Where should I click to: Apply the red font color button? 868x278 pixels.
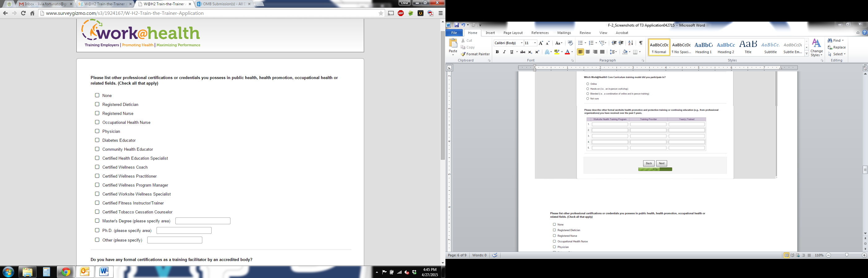point(567,52)
